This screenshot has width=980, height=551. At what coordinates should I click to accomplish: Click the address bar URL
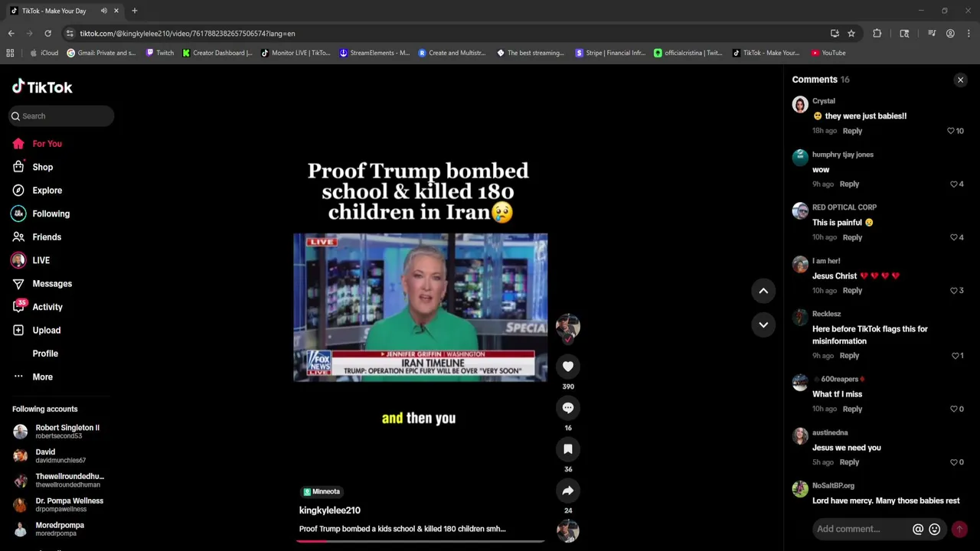188,34
